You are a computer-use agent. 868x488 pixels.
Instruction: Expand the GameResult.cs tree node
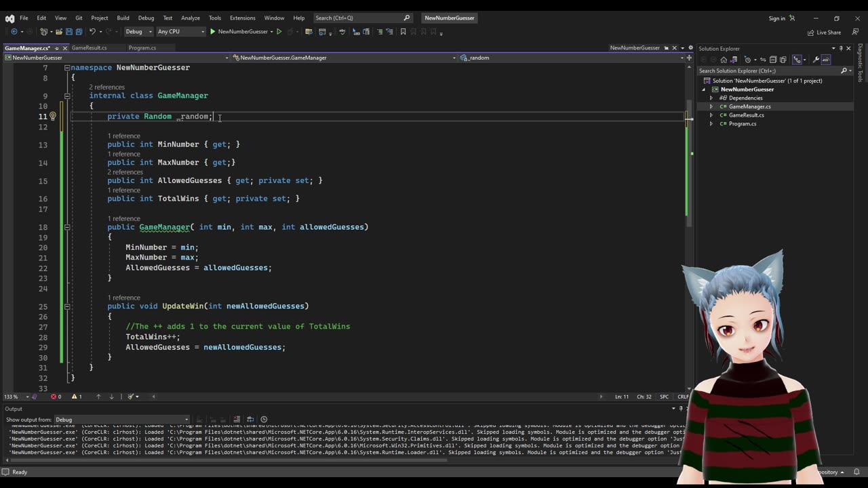(711, 115)
